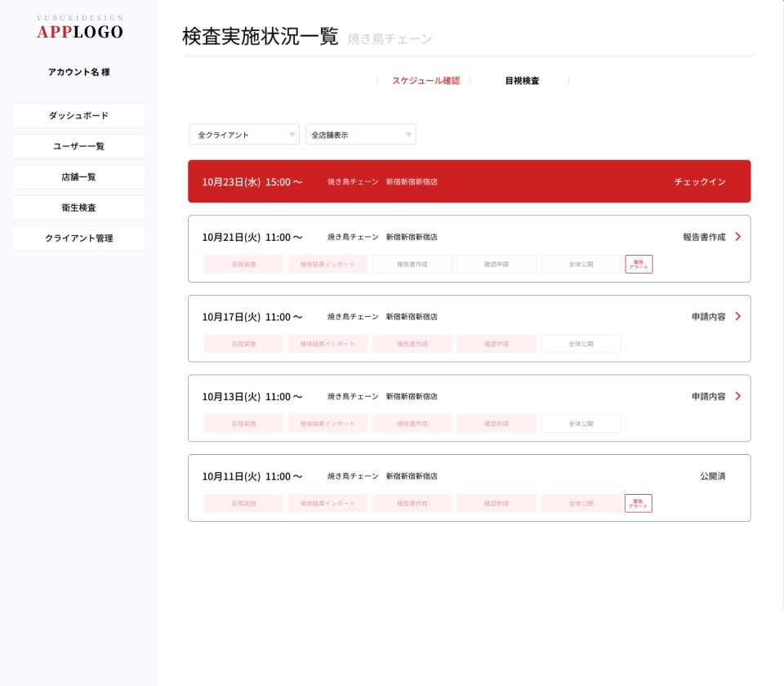Image resolution: width=784 pixels, height=686 pixels.
Task: Click the red chevron on the Oct 21 row
Action: 737,237
